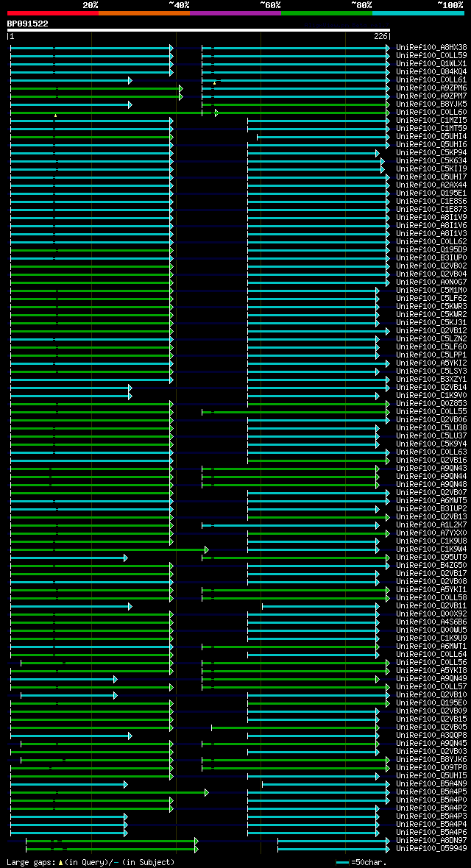Select label UniRef100_A5YKI2
Viewport: 471px width, 868px height.
pyautogui.click(x=432, y=363)
